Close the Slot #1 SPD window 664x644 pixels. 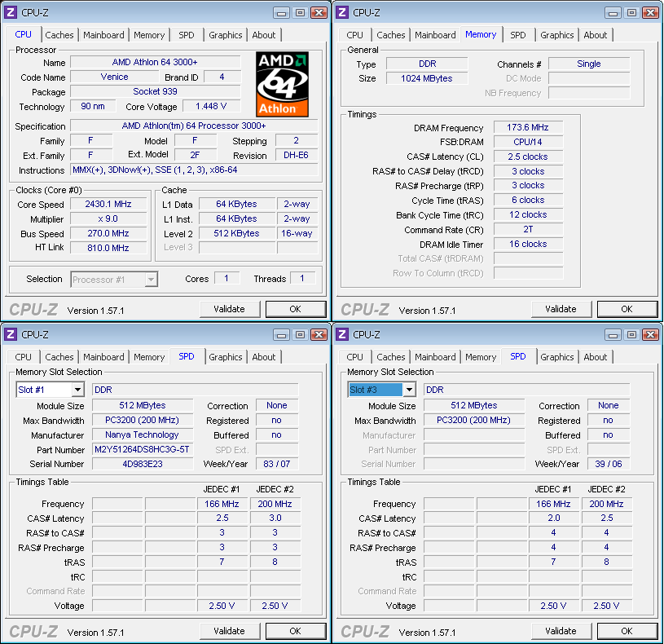[319, 335]
